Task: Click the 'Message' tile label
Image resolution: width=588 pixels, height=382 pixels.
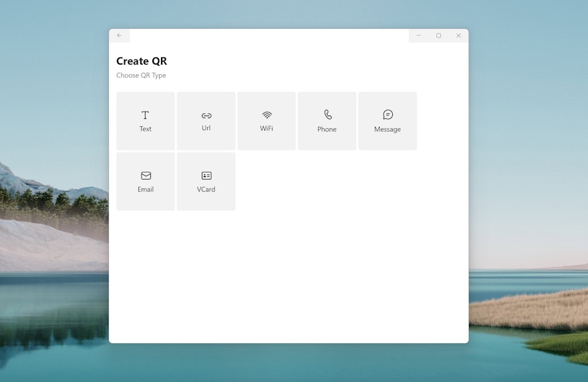Action: (x=388, y=130)
